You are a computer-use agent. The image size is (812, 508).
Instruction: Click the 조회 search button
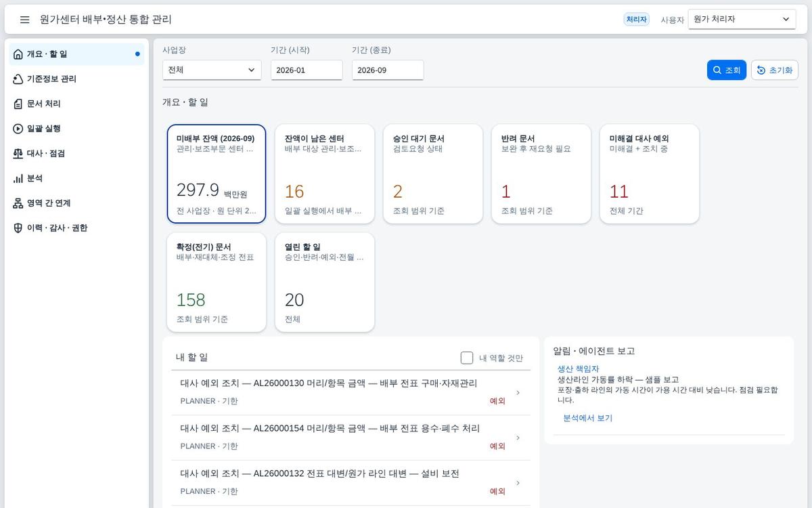click(x=727, y=70)
